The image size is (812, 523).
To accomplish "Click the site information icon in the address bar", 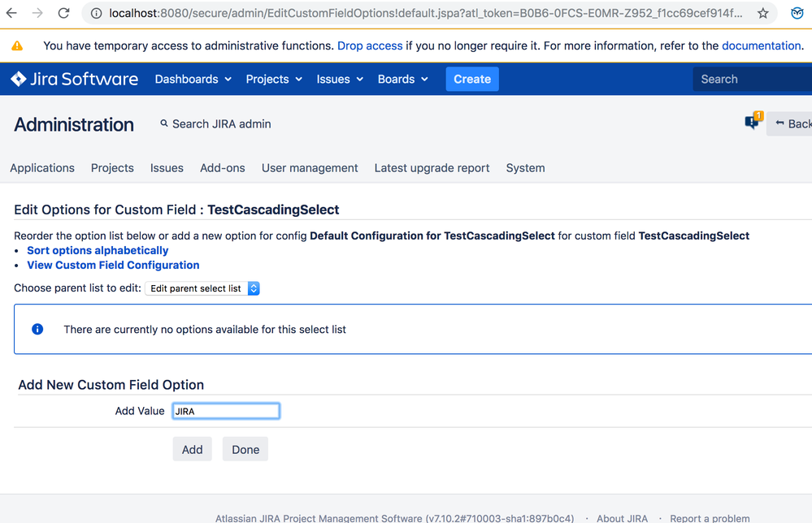I will pyautogui.click(x=97, y=14).
